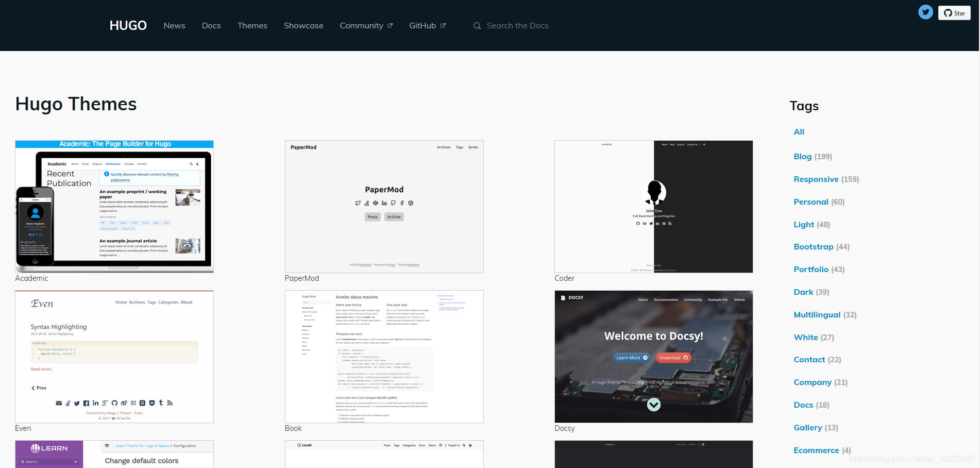Filter themes by Personal tag
Screen dimensions: 980x468
811,202
